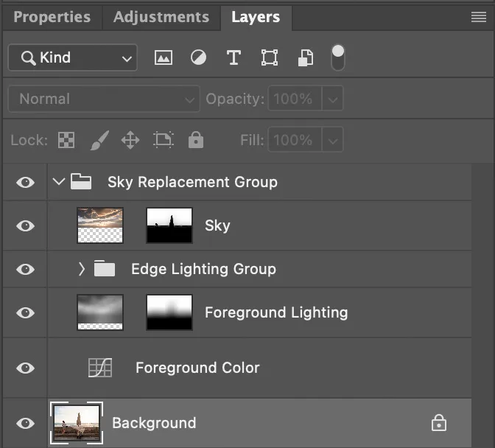Select the Foreground Lighting layer mask thumbnail

point(169,312)
